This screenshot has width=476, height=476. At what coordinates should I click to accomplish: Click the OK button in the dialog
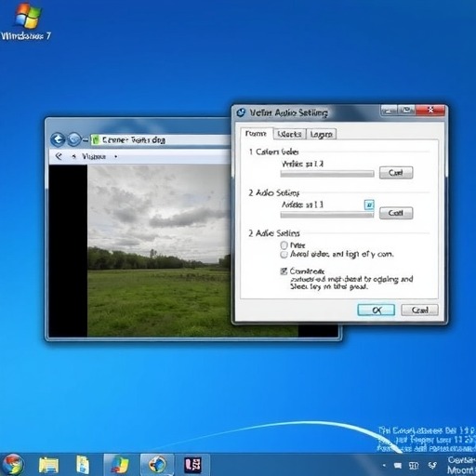click(377, 310)
